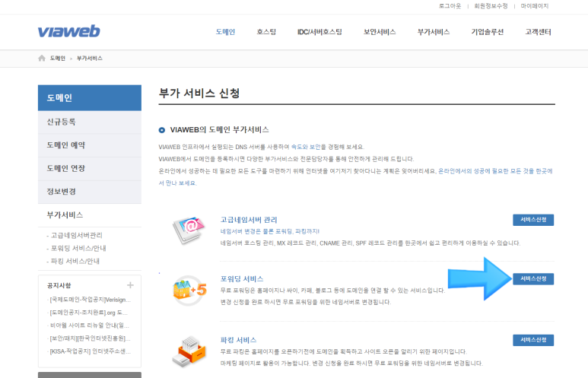Open the 파킹 서비스 title link
This screenshot has height=378, width=588.
[x=239, y=340]
